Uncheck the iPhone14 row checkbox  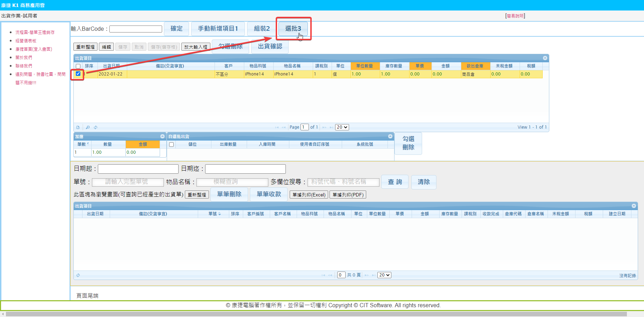(x=78, y=74)
